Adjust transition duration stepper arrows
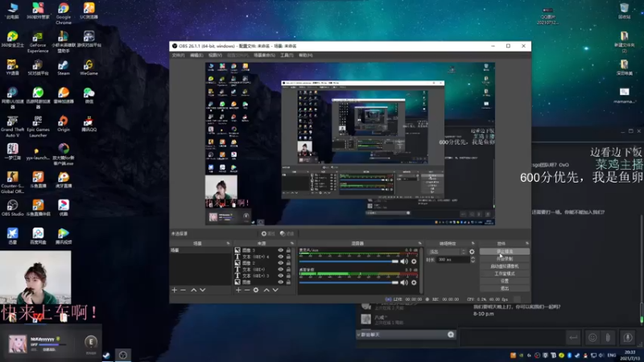 (473, 259)
